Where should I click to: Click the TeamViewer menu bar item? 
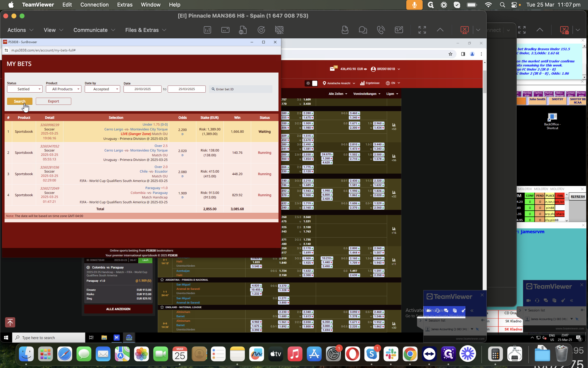(x=38, y=5)
